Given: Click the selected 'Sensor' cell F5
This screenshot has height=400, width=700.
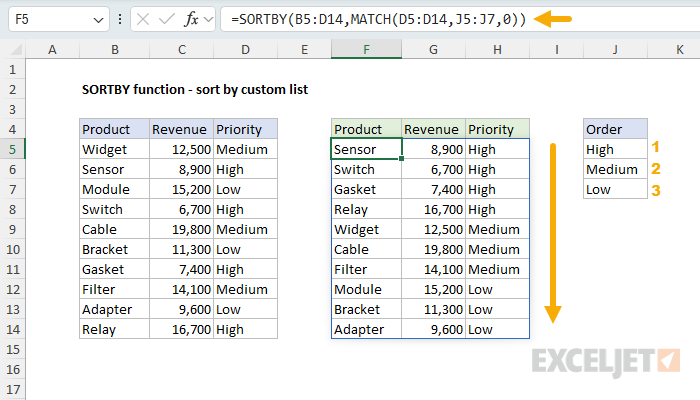Looking at the screenshot, I should tap(366, 150).
